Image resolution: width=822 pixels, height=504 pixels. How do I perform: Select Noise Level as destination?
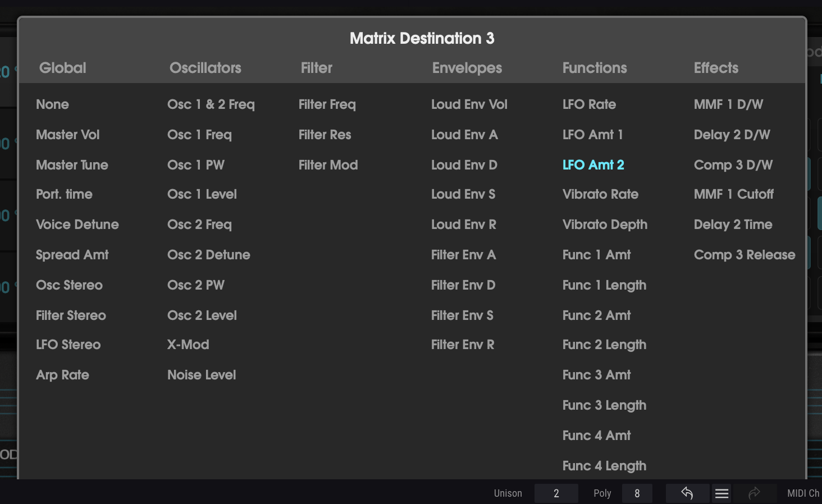pyautogui.click(x=202, y=374)
